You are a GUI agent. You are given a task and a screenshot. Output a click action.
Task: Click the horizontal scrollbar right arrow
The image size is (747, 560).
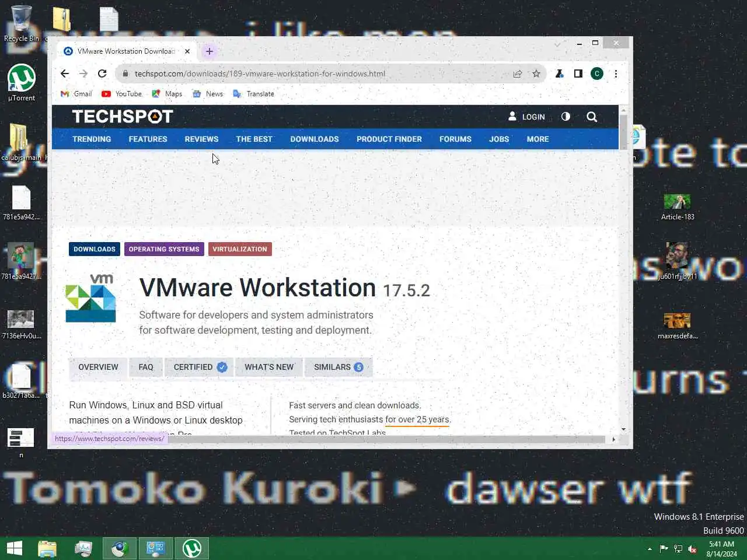[613, 439]
